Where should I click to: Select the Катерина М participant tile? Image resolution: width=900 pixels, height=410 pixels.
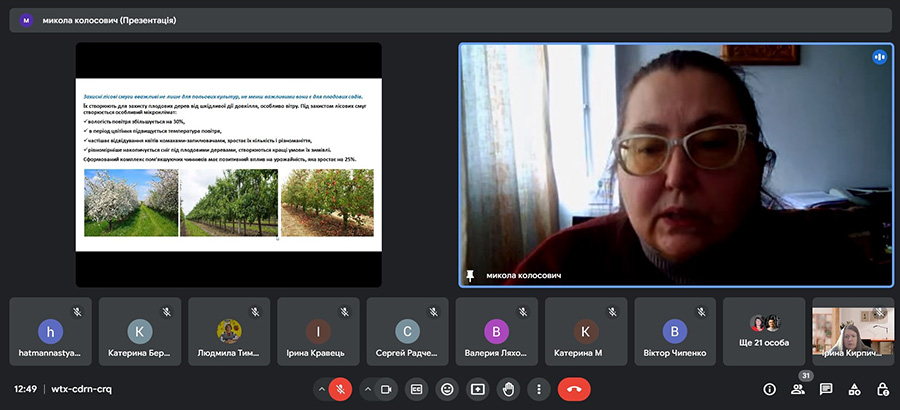coord(586,331)
